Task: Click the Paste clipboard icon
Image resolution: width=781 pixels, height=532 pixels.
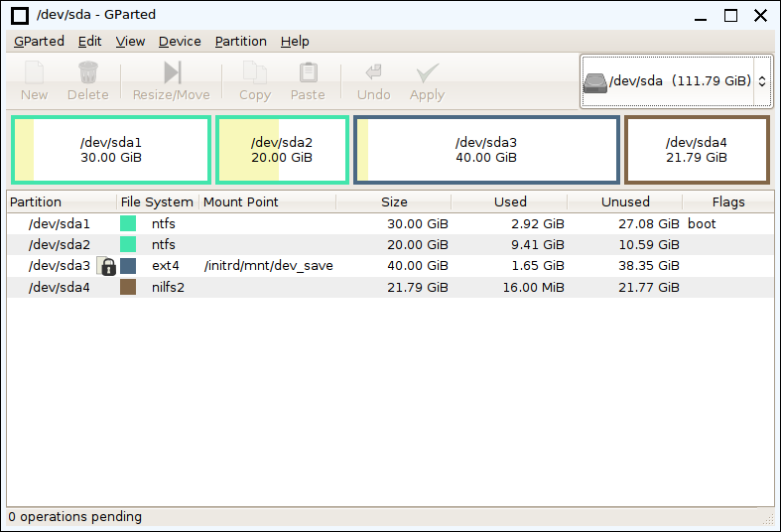Action: 309,72
